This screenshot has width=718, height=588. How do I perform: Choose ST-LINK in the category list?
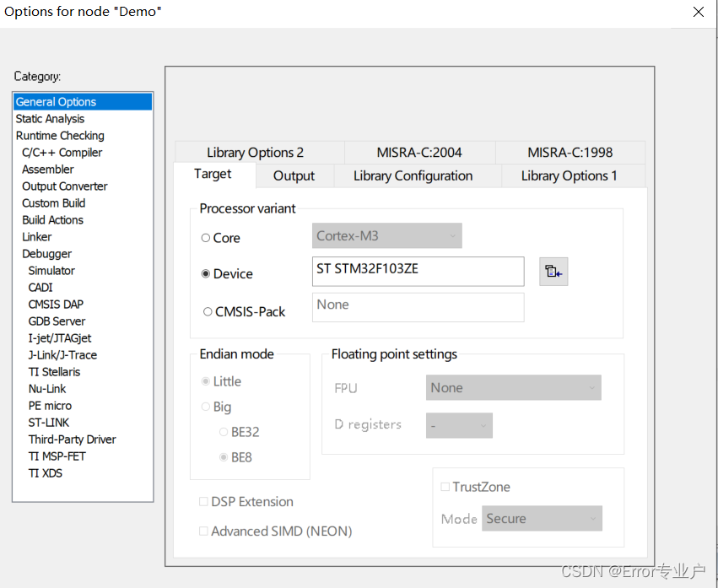pos(49,422)
